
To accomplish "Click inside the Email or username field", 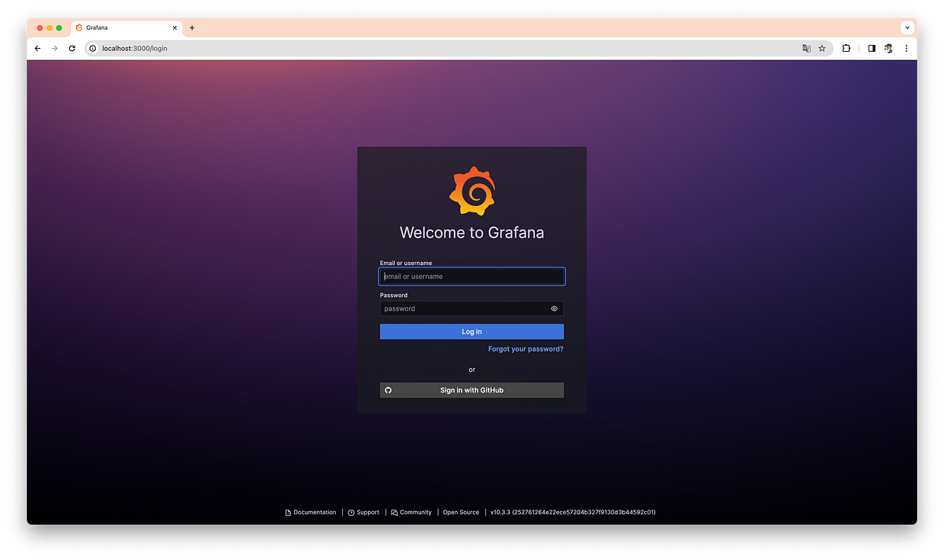I will coord(471,276).
